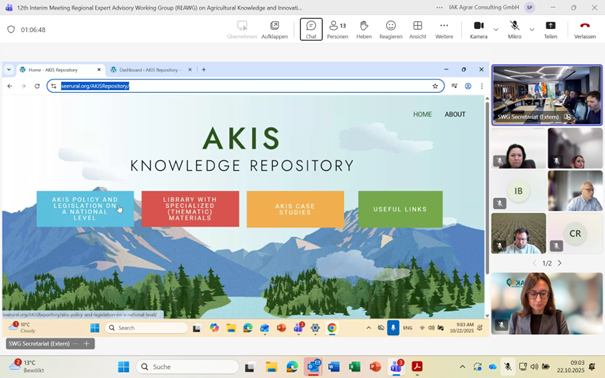Unmute the microphone with Mikro
The image size is (605, 378).
(514, 29)
